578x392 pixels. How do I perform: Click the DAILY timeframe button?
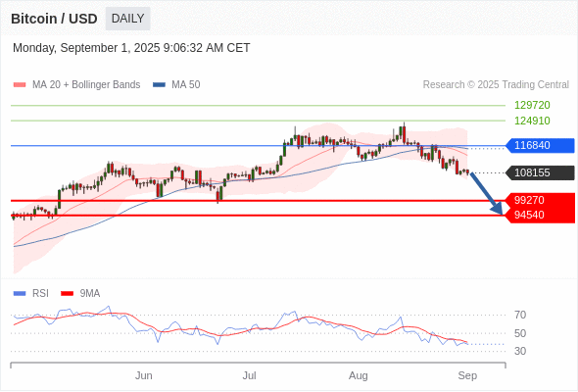[x=127, y=19]
